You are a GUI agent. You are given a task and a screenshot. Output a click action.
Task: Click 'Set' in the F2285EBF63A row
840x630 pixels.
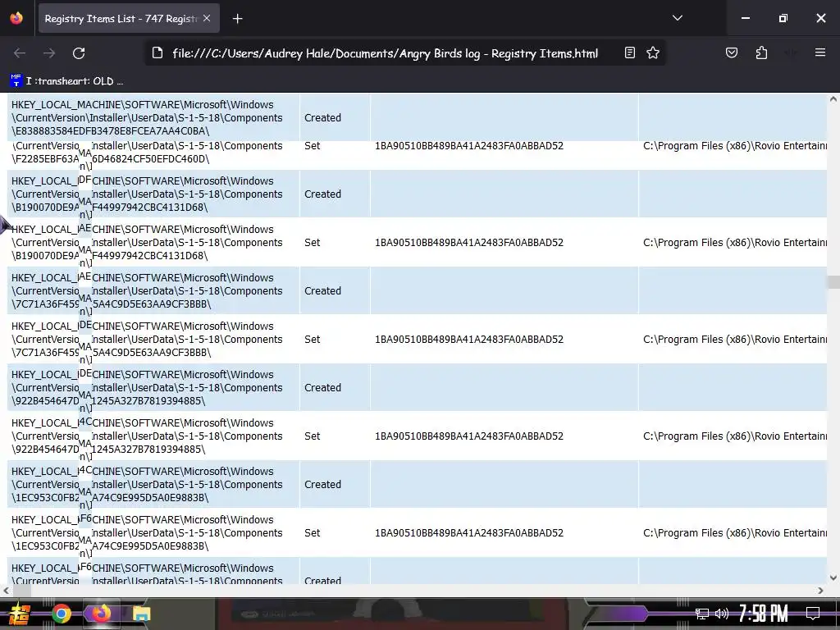click(x=313, y=146)
